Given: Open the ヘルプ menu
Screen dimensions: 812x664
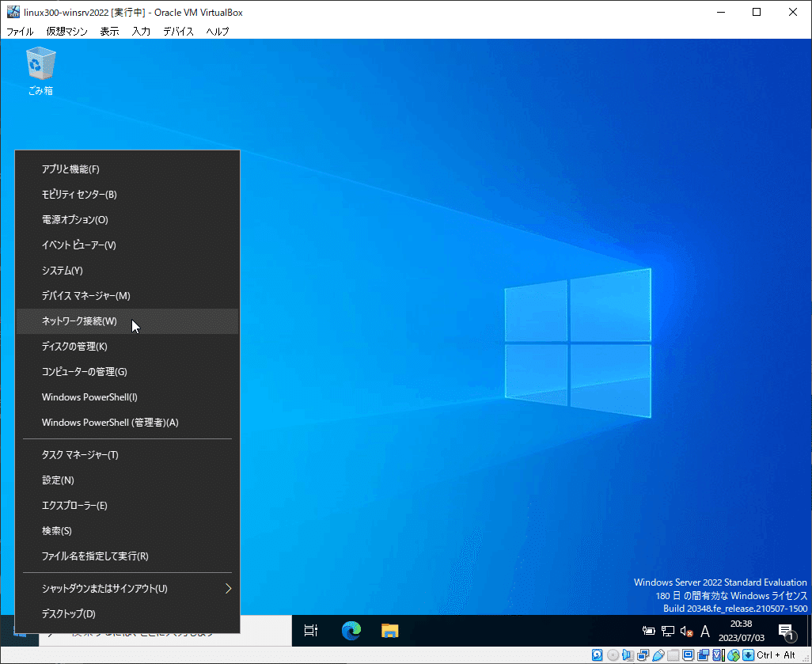Looking at the screenshot, I should [x=218, y=32].
